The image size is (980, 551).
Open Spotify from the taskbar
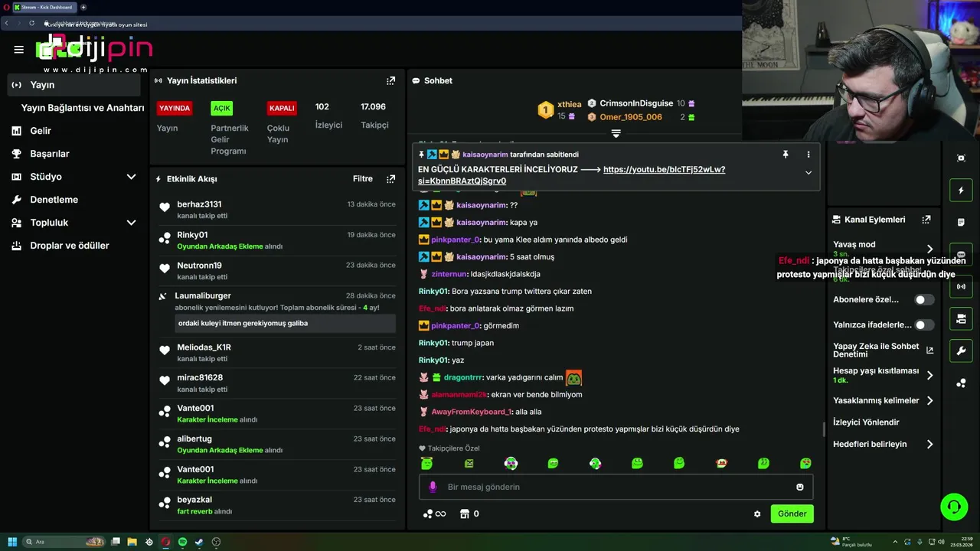point(182,542)
